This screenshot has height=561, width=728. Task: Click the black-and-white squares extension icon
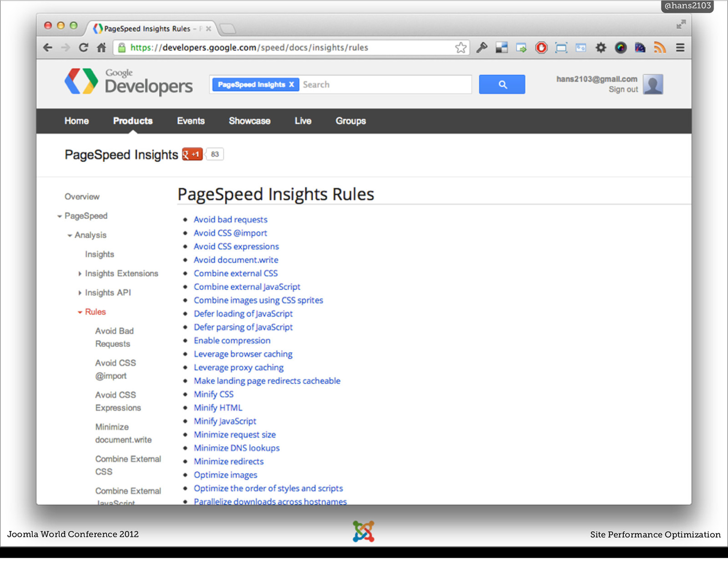point(501,47)
